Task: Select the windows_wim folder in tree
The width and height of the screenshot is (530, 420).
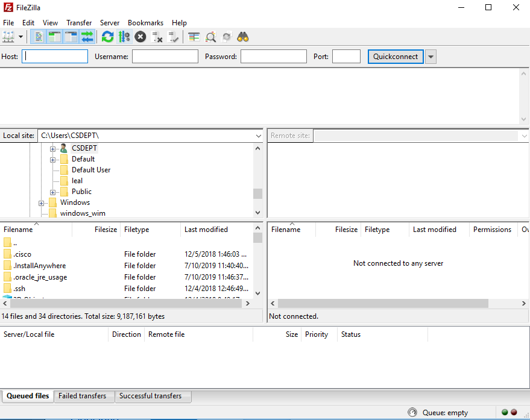Action: pos(83,213)
